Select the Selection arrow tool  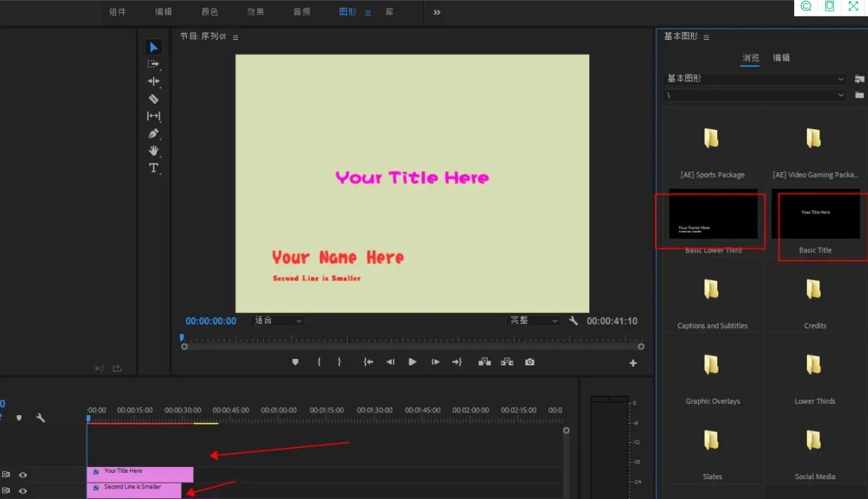[154, 47]
